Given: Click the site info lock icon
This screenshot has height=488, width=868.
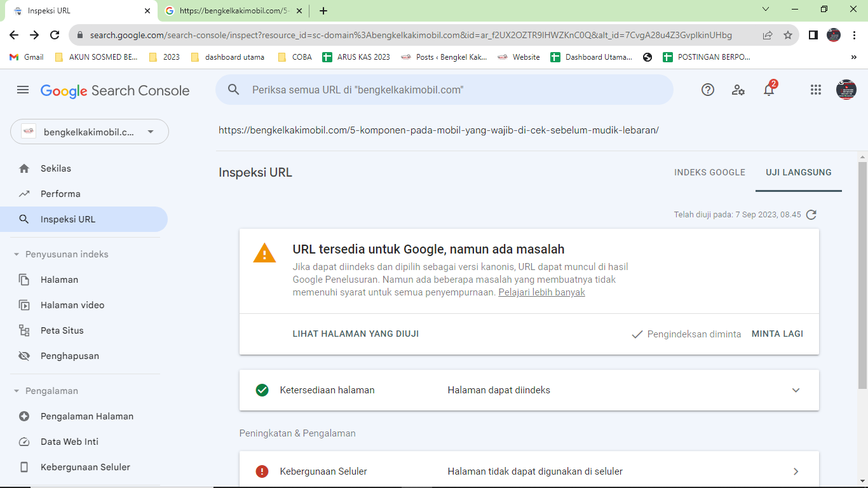Looking at the screenshot, I should pos(80,36).
